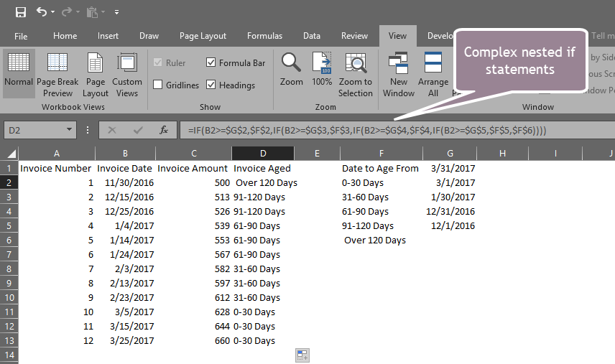Expand the Name Box dropdown

tap(70, 130)
